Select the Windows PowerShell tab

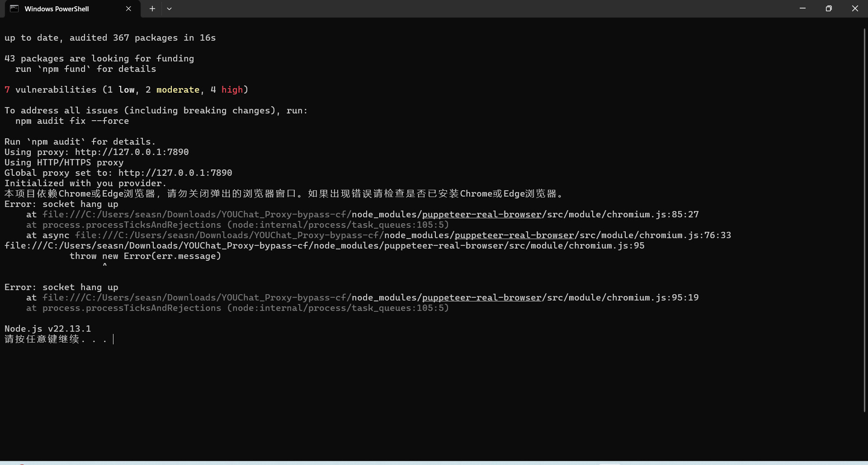pyautogui.click(x=57, y=9)
